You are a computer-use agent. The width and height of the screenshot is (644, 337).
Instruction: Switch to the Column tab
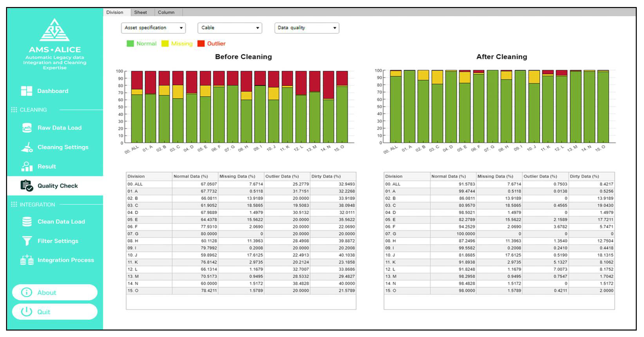point(166,12)
